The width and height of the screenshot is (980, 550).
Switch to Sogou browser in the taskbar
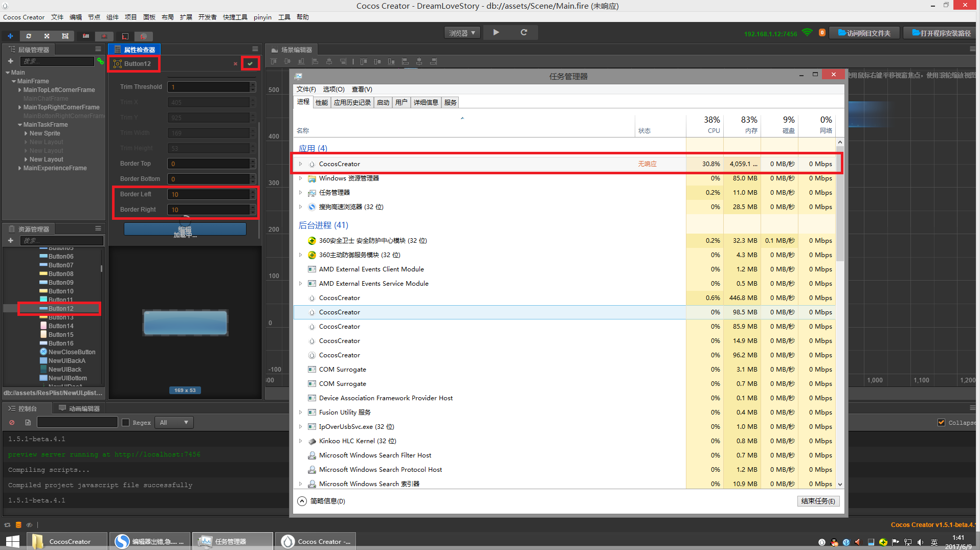click(x=150, y=541)
